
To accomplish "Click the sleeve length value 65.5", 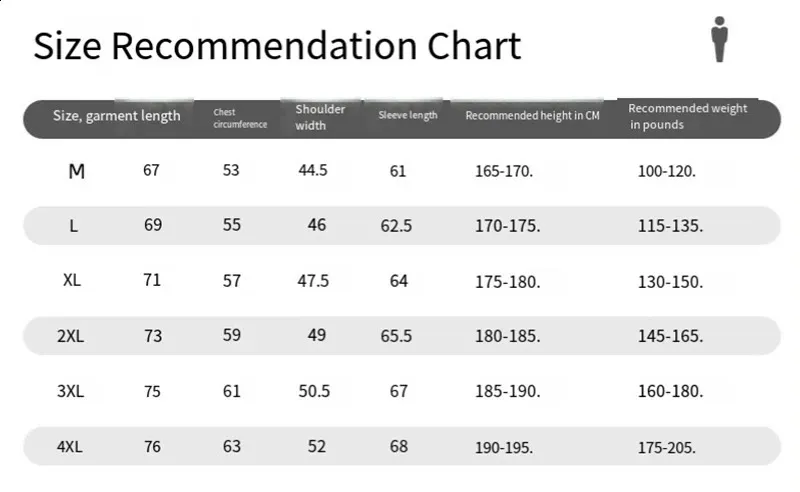I will [x=396, y=336].
